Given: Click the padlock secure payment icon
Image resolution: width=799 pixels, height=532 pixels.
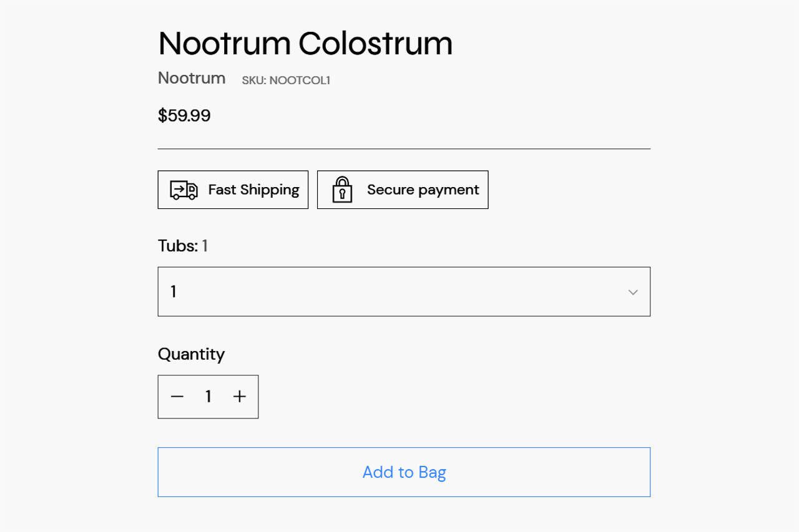Looking at the screenshot, I should tap(342, 190).
